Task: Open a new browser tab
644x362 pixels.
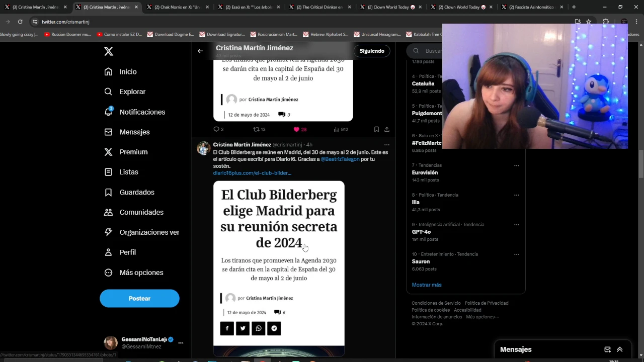Action: (x=574, y=7)
